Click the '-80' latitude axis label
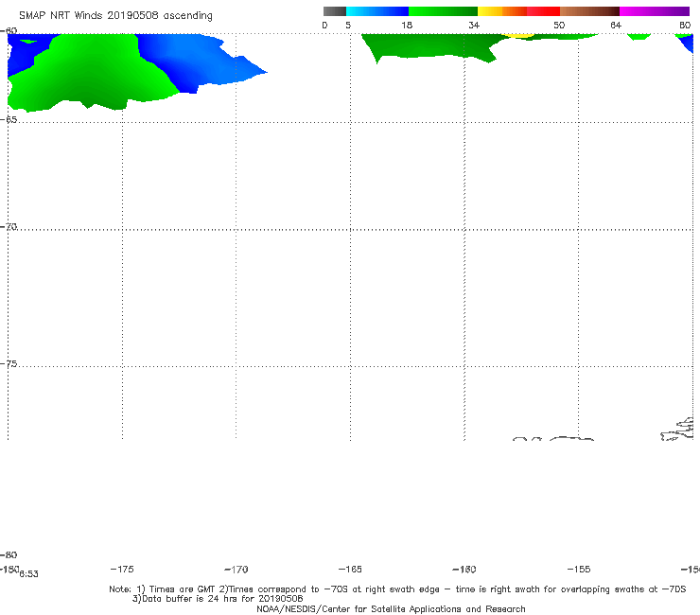Viewport: 700px width, 615px height. [9, 554]
